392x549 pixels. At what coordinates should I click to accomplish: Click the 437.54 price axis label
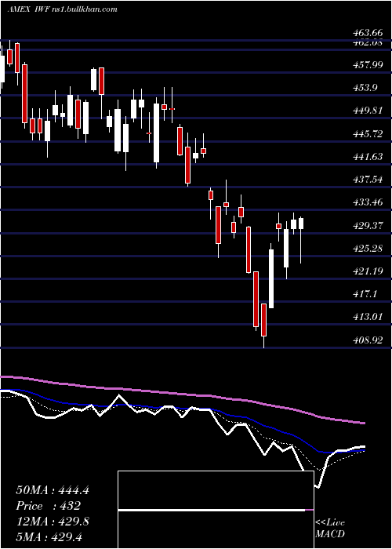[x=368, y=180]
